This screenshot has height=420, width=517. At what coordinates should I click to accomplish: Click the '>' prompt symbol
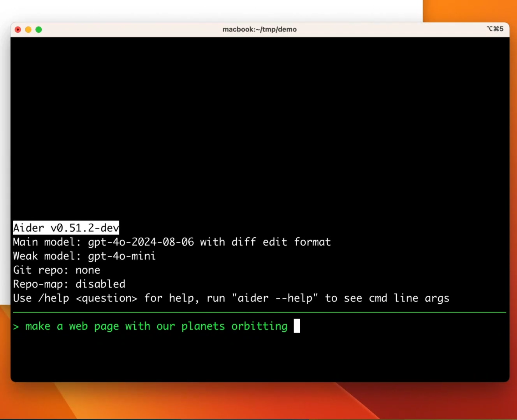(16, 326)
